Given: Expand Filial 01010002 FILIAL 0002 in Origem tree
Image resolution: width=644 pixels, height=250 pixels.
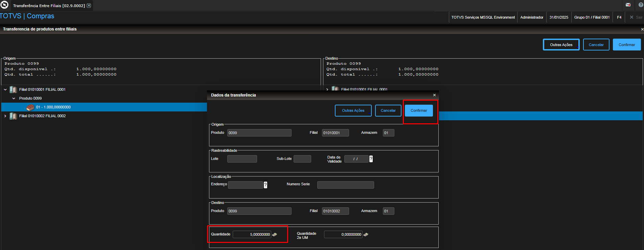Looking at the screenshot, I should pos(5,116).
